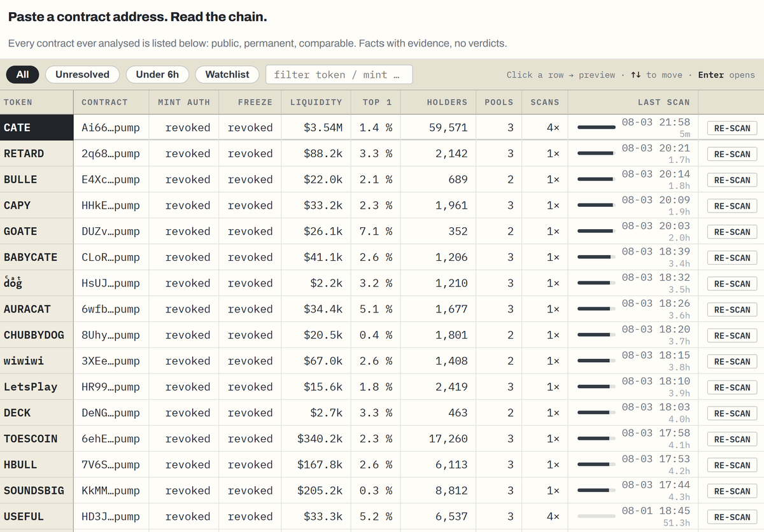Select the TOESCOIN token name

click(31, 438)
